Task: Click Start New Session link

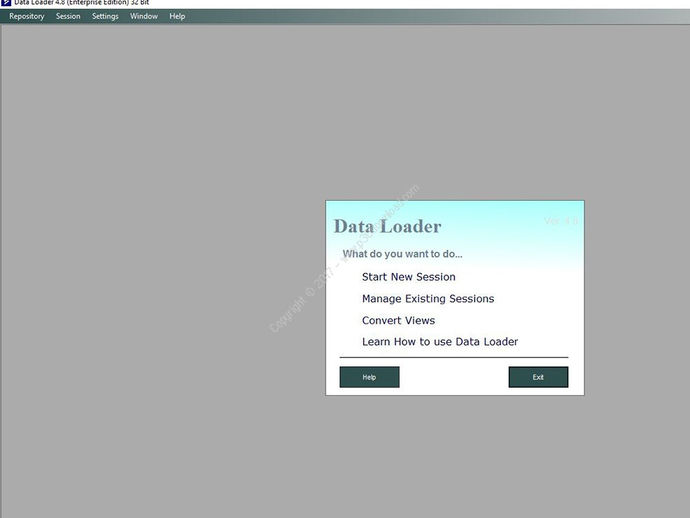Action: tap(409, 277)
